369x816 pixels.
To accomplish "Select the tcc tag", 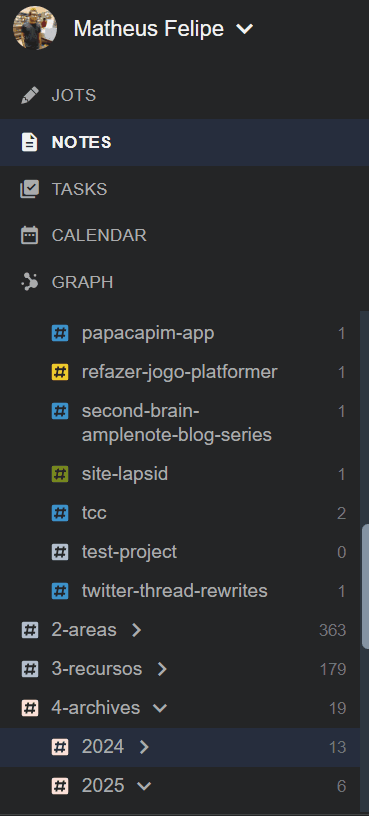I will [x=94, y=513].
